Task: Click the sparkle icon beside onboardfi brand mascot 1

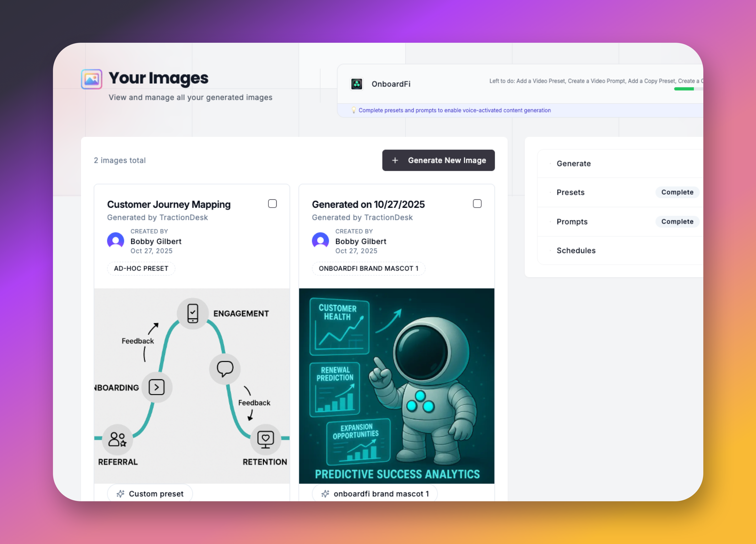Action: [x=325, y=494]
